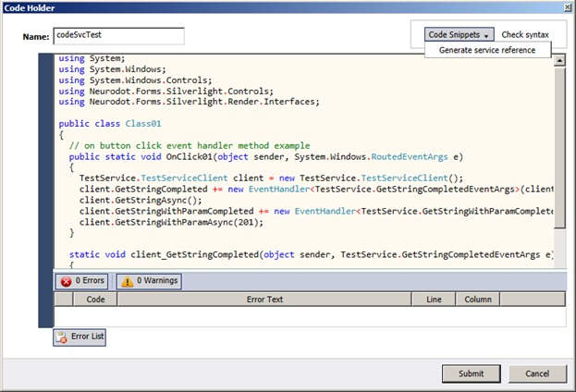
Task: Click 'using Neurodot.Forms.Silverlight.Render.Interfaces;' line
Action: (190, 102)
